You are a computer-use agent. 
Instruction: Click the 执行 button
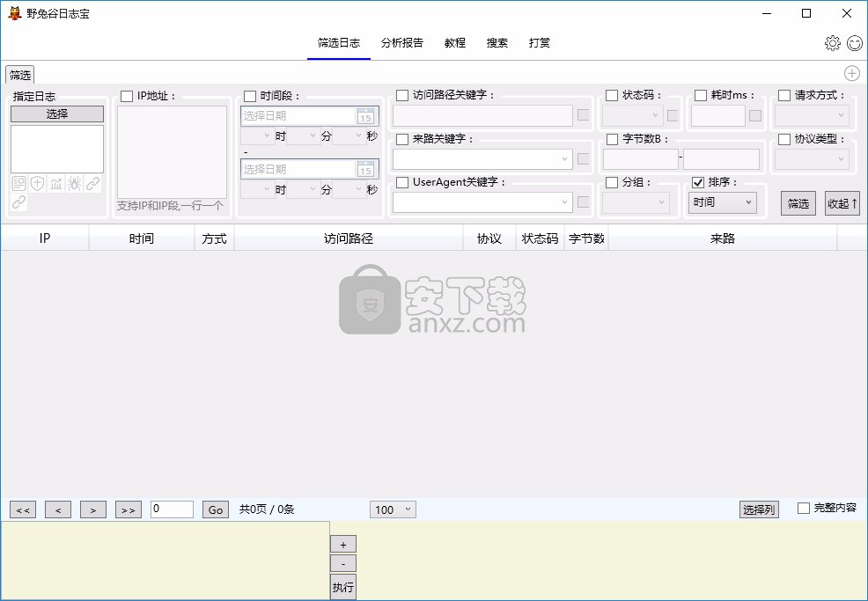coord(343,587)
